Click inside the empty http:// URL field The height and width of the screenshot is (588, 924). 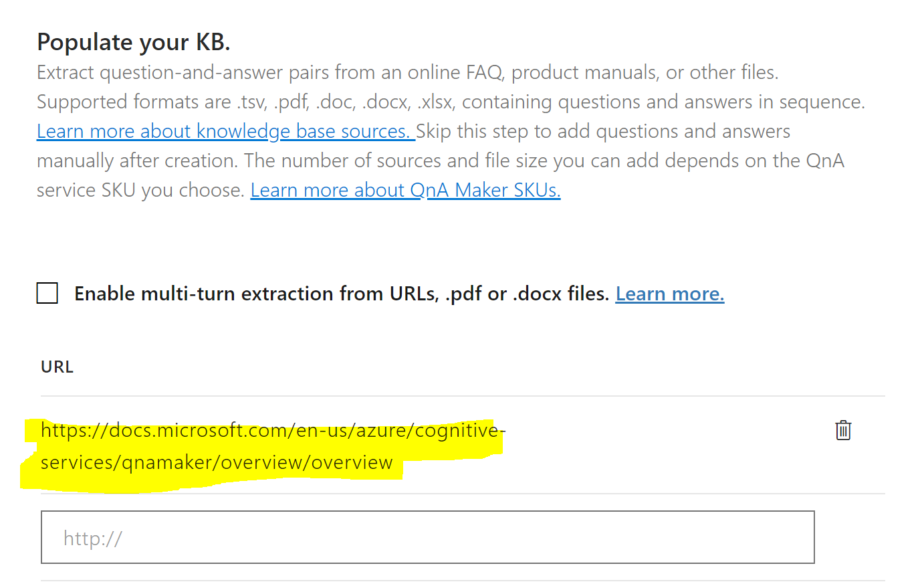point(428,536)
